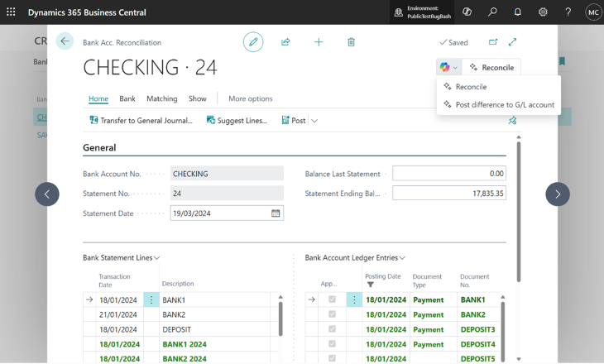The image size is (604, 364).
Task: Open the Show menu
Action: pos(197,98)
